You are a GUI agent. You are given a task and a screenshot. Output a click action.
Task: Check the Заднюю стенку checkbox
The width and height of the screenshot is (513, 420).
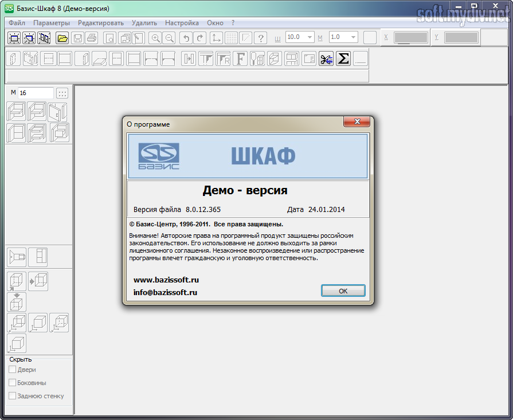(13, 396)
